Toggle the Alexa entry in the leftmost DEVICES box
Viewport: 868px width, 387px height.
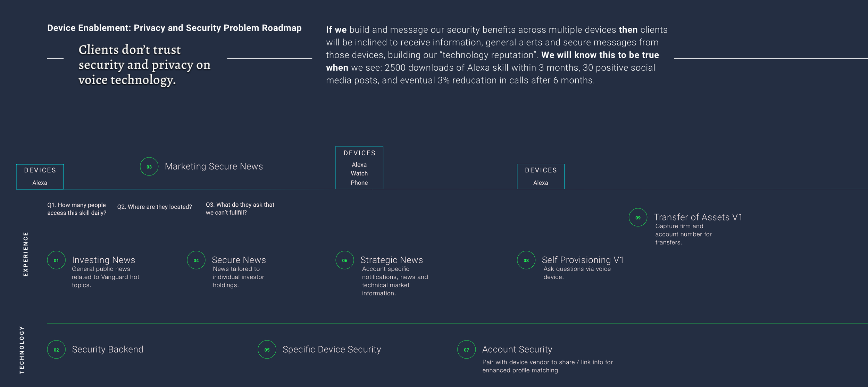[40, 182]
